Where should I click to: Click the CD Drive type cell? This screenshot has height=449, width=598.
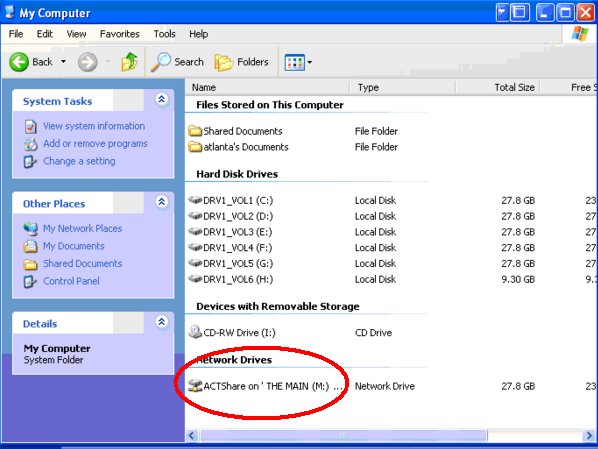(373, 333)
